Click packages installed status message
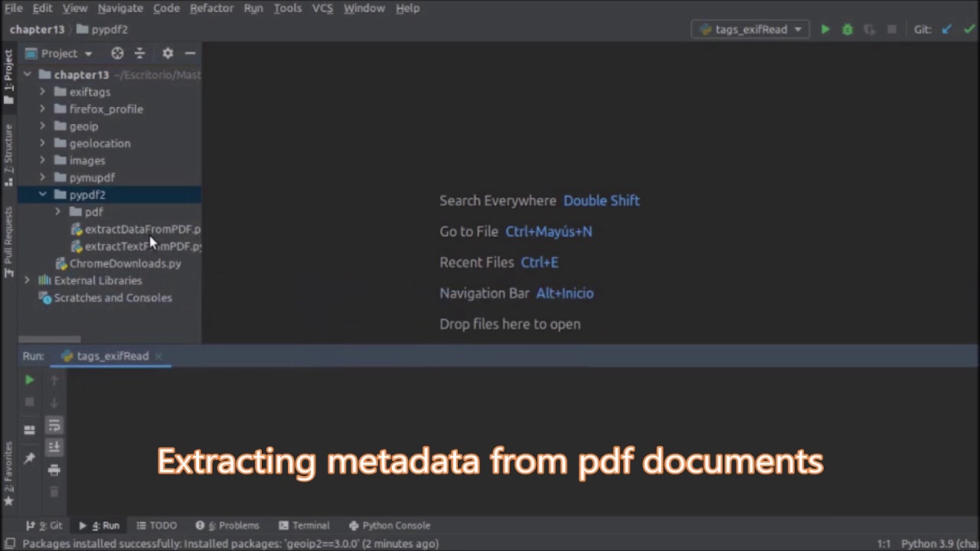This screenshot has height=551, width=980. (x=230, y=544)
